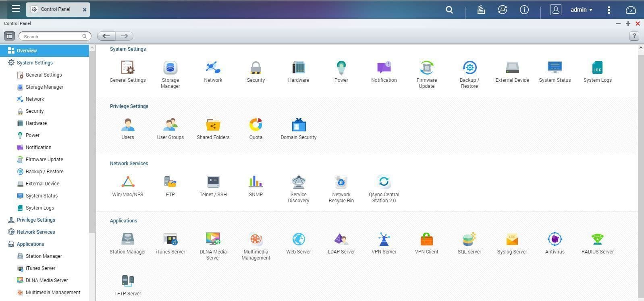Collapse the System Settings tree in sidebar
Viewport: 644px width, 301px height.
(x=35, y=63)
